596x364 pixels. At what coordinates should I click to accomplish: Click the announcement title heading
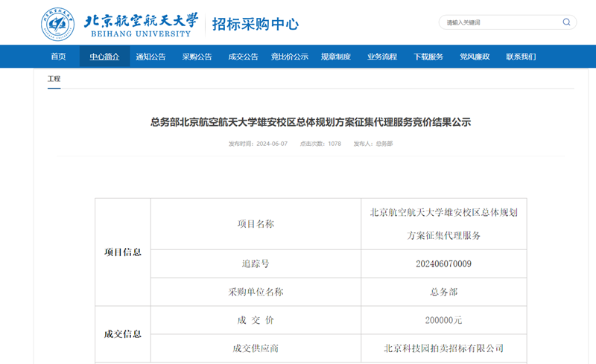[x=311, y=122]
